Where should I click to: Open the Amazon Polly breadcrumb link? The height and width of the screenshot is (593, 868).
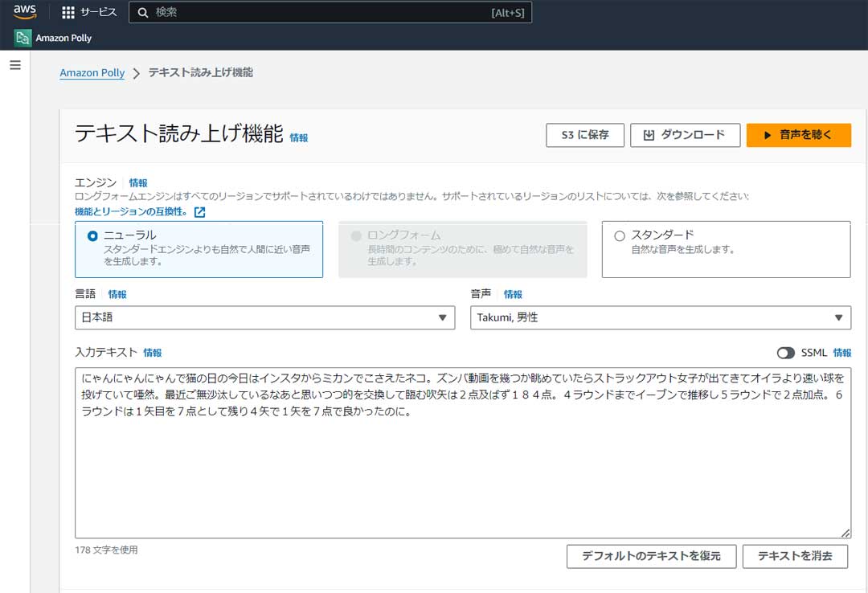[92, 72]
